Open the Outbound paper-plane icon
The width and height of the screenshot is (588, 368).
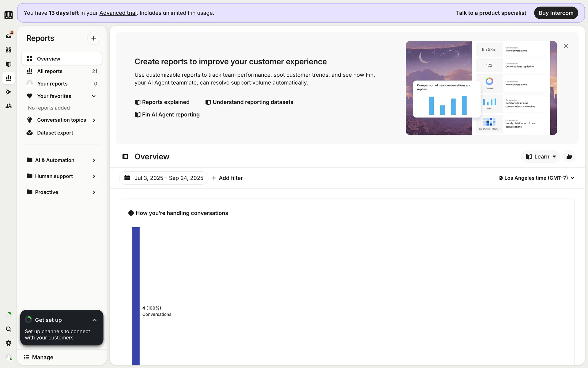(x=9, y=92)
